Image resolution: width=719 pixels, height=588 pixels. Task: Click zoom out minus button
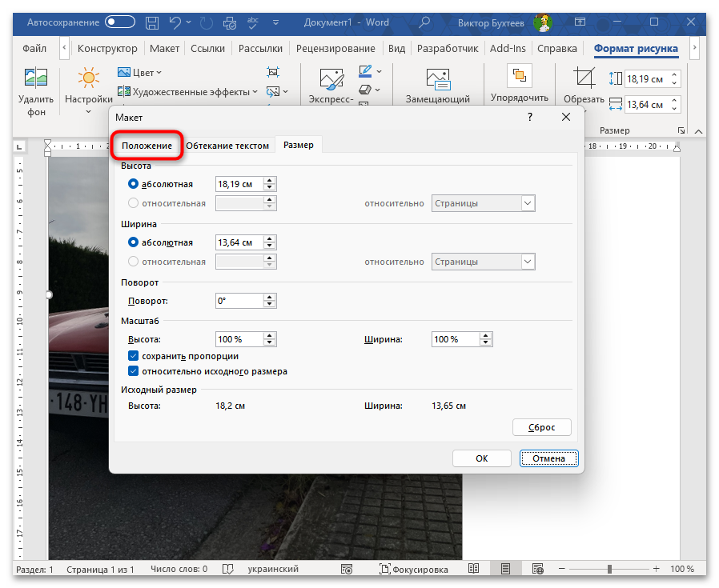point(562,569)
